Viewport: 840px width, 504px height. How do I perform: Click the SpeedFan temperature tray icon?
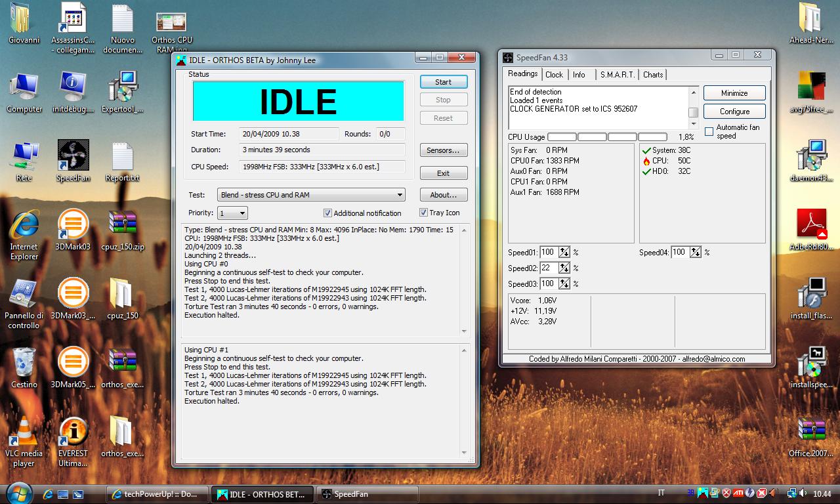tap(690, 493)
